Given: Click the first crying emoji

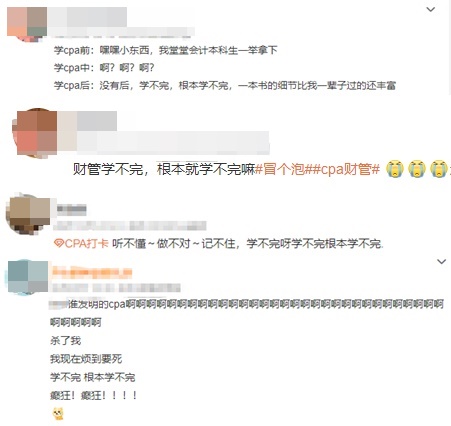Looking at the screenshot, I should click(395, 169).
